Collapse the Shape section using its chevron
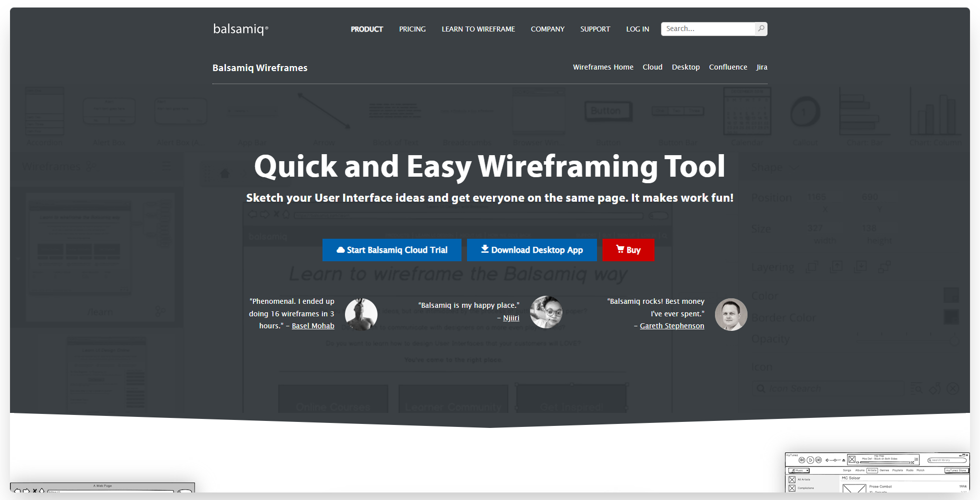The image size is (980, 500). (794, 167)
